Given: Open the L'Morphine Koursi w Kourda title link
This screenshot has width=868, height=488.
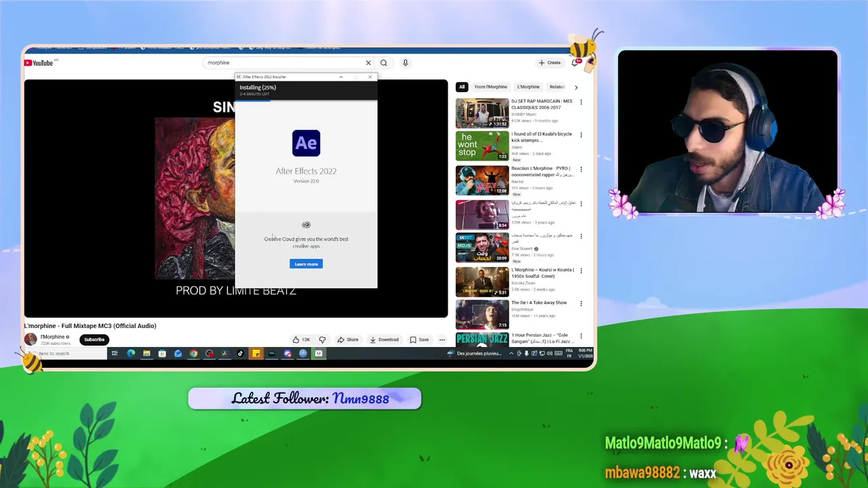Looking at the screenshot, I should pos(542,272).
